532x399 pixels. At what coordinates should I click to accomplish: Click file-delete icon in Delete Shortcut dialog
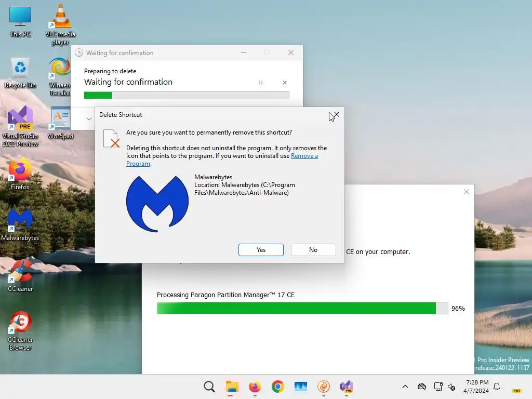[x=111, y=138]
